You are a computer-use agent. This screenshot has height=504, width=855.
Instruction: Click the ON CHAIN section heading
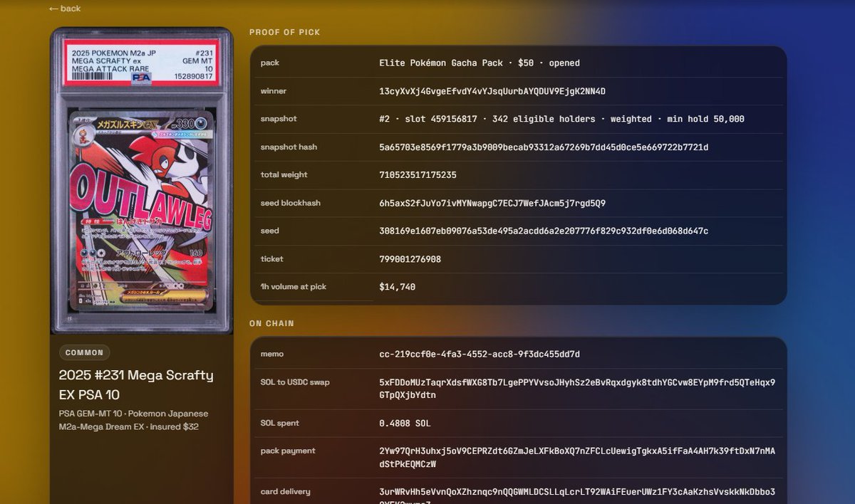coord(271,323)
